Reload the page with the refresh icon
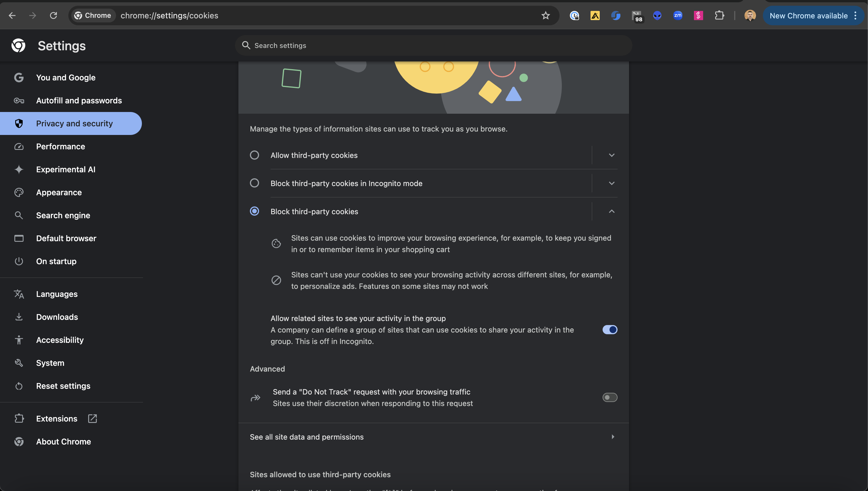Screen dimensions: 868x491 tap(53, 16)
